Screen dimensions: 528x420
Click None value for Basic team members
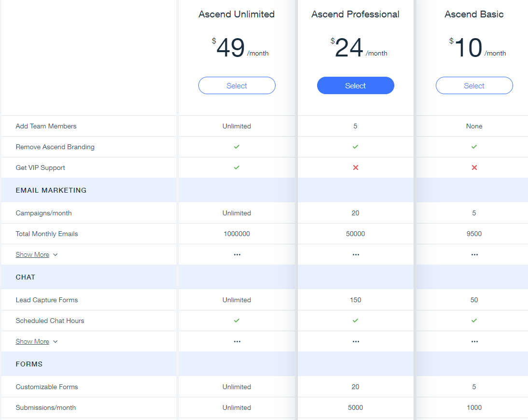pos(474,126)
